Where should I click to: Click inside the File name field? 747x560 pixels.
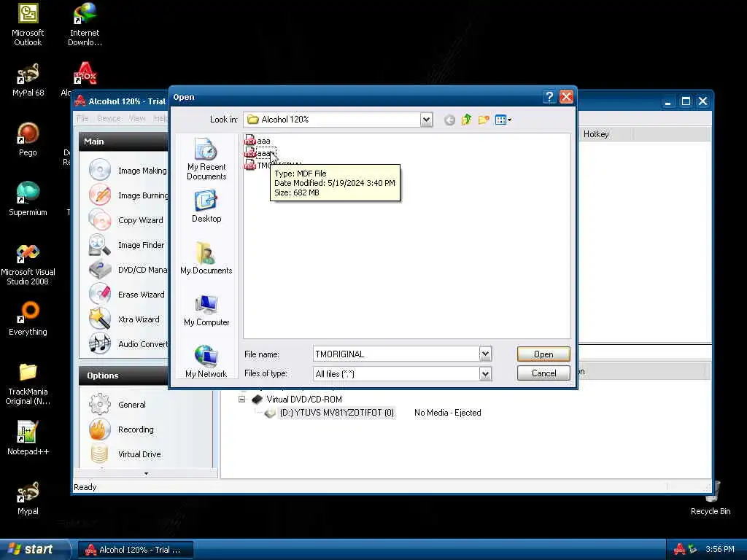[x=396, y=354]
